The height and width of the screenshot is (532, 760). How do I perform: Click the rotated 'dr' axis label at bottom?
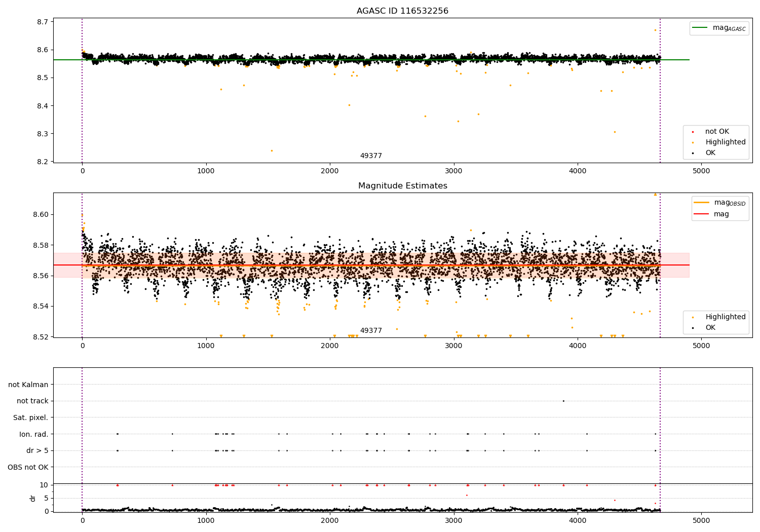(33, 498)
